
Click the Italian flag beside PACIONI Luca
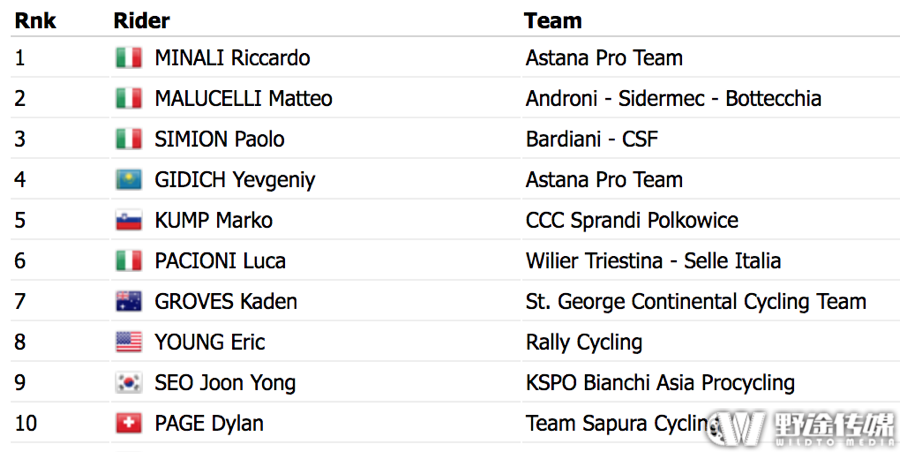tap(129, 261)
